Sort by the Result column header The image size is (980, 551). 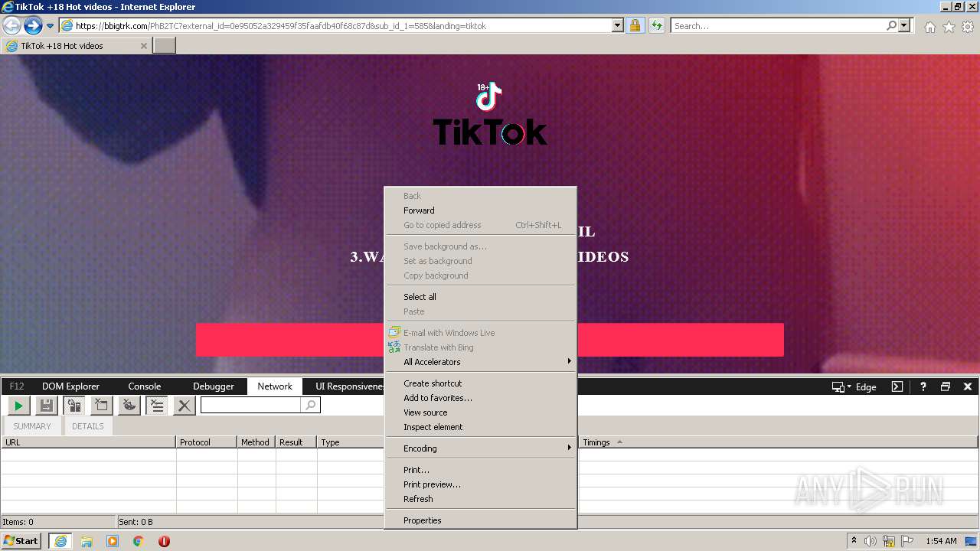click(296, 442)
